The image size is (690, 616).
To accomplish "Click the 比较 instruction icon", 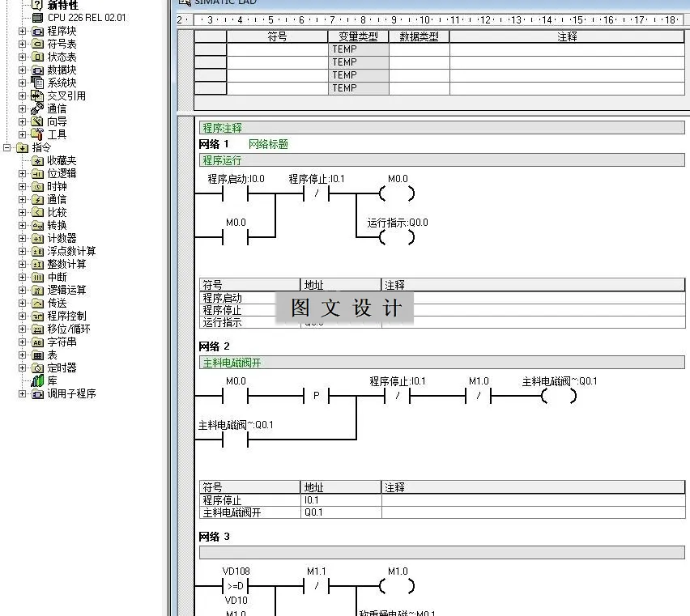I will coord(37,212).
